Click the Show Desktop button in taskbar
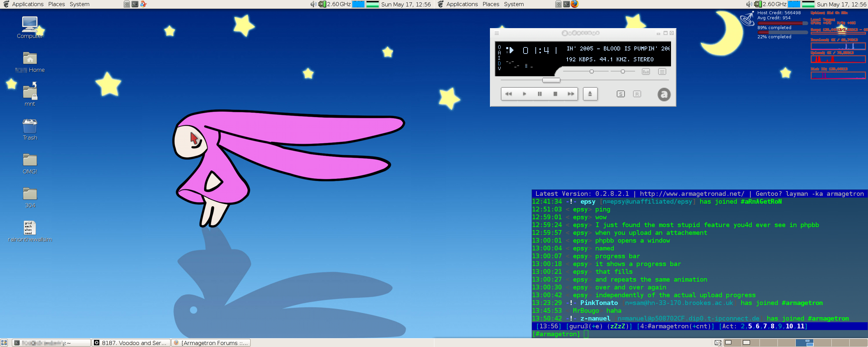 coord(4,343)
